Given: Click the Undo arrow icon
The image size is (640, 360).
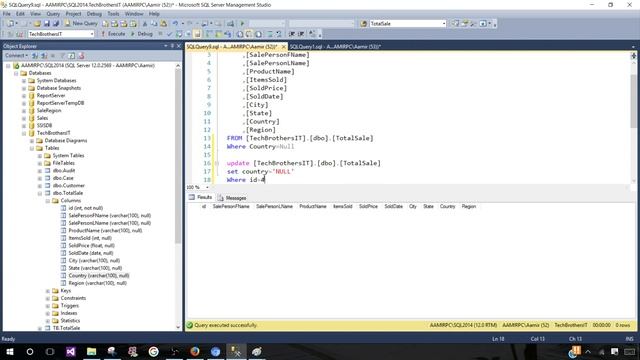Looking at the screenshot, I should [175, 24].
